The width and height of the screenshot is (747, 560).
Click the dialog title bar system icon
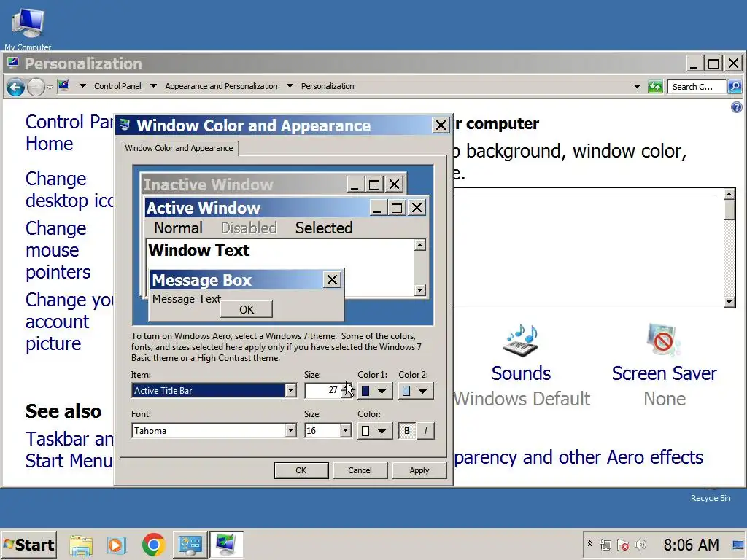(x=125, y=125)
